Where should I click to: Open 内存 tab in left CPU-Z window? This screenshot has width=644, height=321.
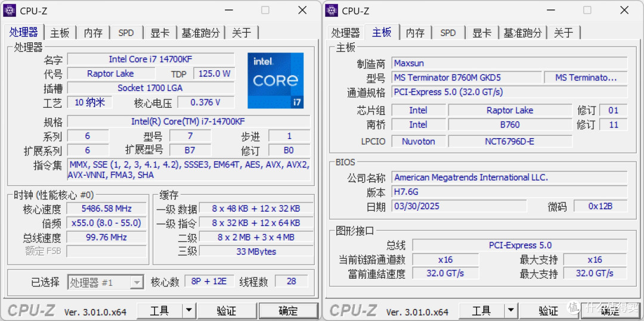93,33
